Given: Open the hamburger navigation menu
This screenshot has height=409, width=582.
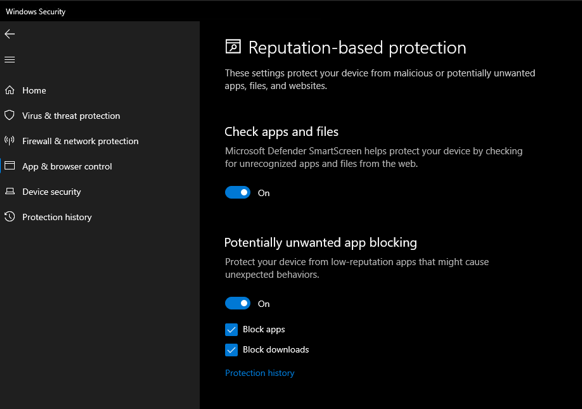Looking at the screenshot, I should tap(10, 59).
